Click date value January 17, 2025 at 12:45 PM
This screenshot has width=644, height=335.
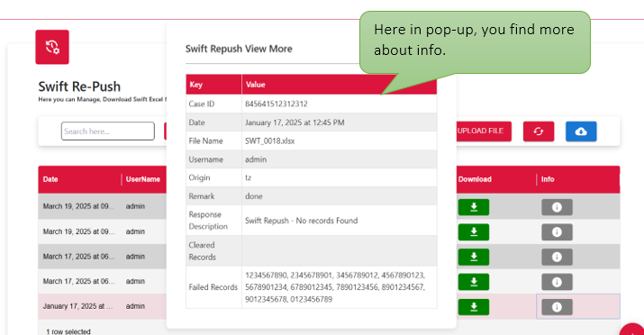(x=295, y=122)
